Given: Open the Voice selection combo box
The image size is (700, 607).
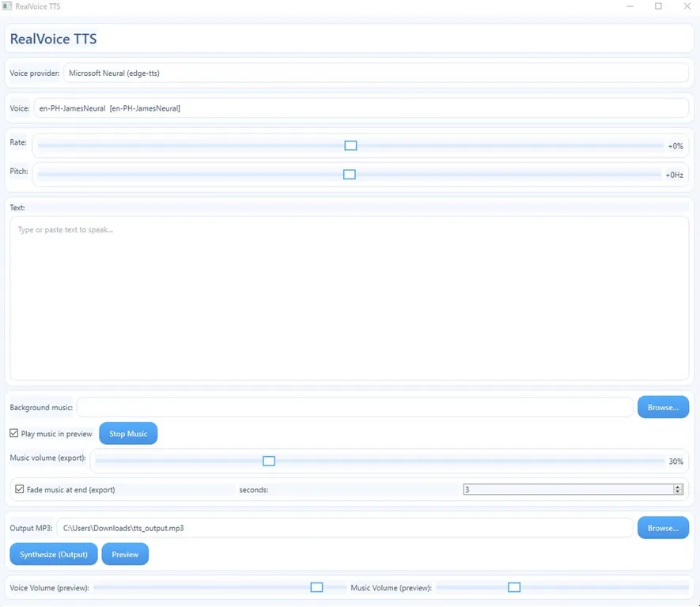Looking at the screenshot, I should pos(361,108).
